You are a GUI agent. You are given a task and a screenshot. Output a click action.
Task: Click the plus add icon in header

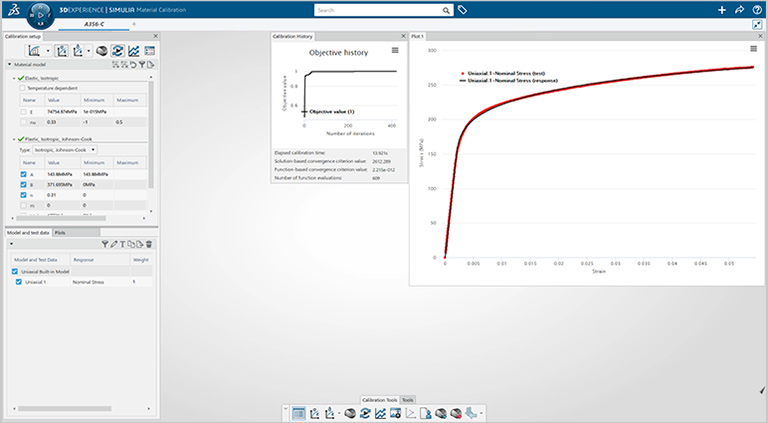pyautogui.click(x=722, y=10)
